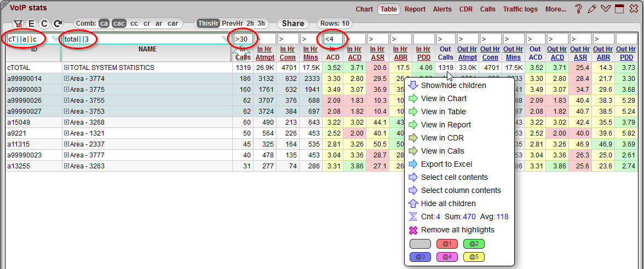The height and width of the screenshot is (269, 644).
Task: Click the magenta X remove highlights icon
Action: (x=413, y=230)
